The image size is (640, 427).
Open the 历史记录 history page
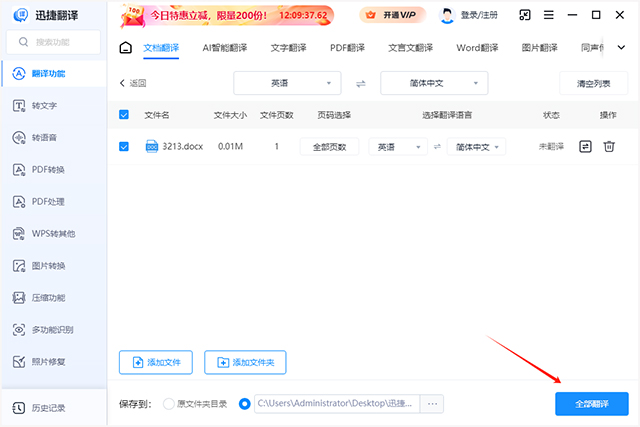(53, 408)
